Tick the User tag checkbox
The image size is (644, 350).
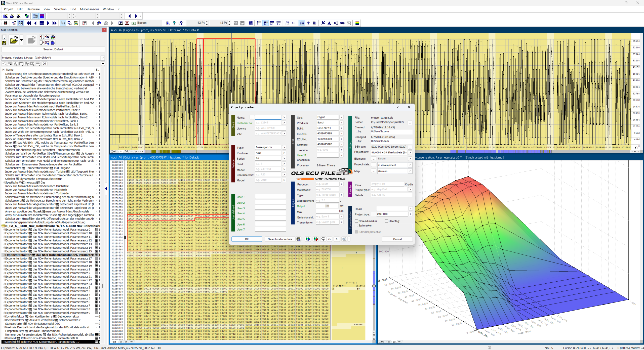[386, 221]
